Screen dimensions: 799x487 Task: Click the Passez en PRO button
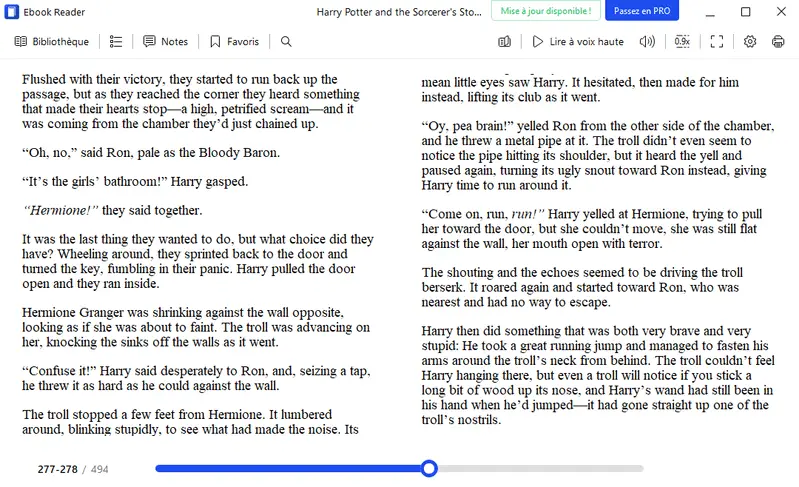pos(642,11)
